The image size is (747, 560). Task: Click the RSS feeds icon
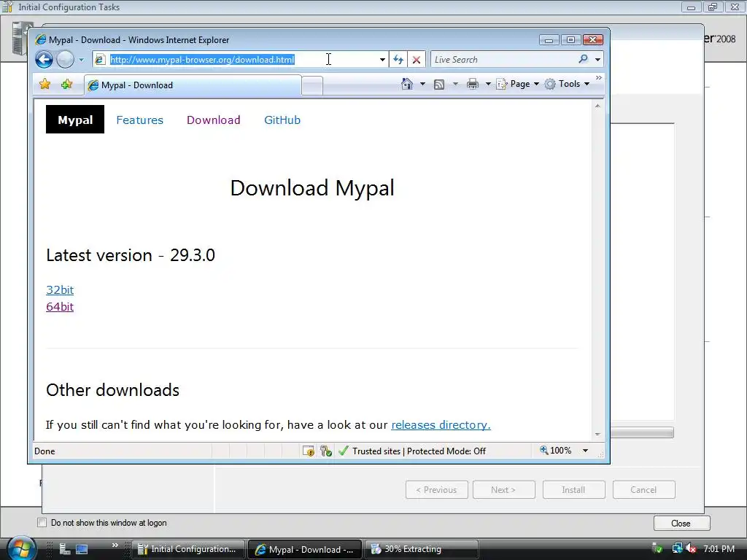pyautogui.click(x=438, y=85)
